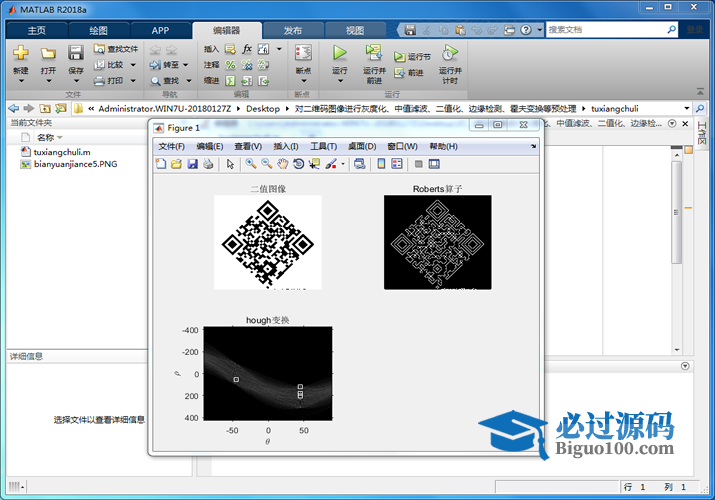The image size is (715, 500).
Task: Open Figure 1 Desktop menu
Action: [x=362, y=146]
